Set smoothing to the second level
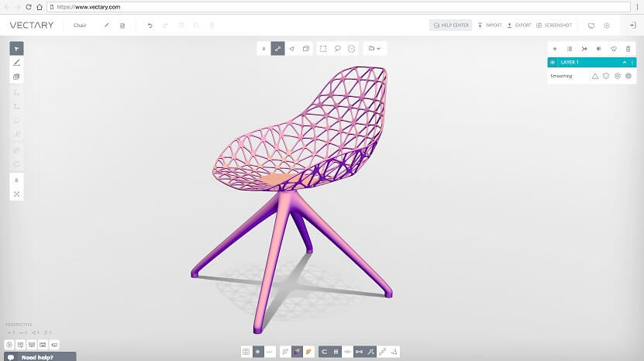Screen dimensions: 644x361 coord(606,76)
